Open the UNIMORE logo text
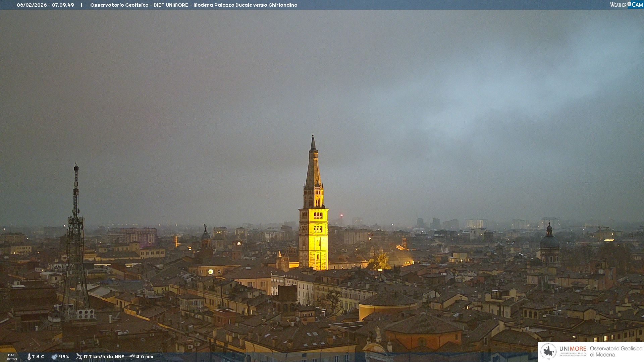This screenshot has height=362, width=644. (x=573, y=349)
